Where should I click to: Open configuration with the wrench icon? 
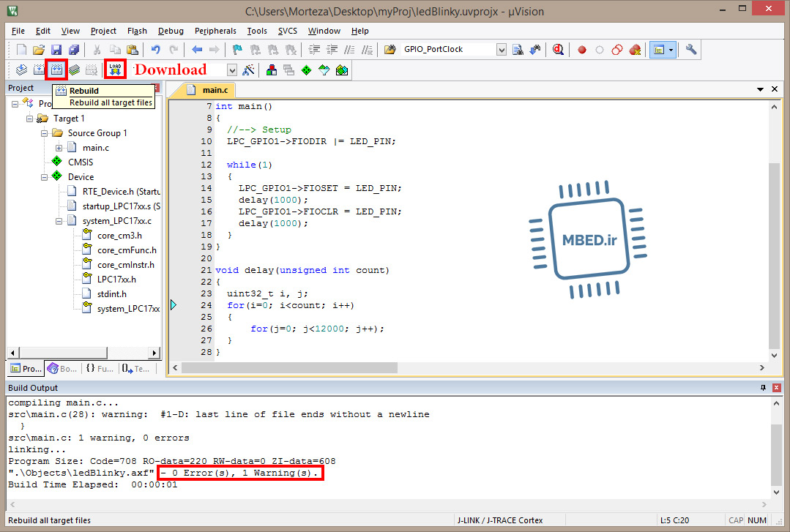point(690,49)
